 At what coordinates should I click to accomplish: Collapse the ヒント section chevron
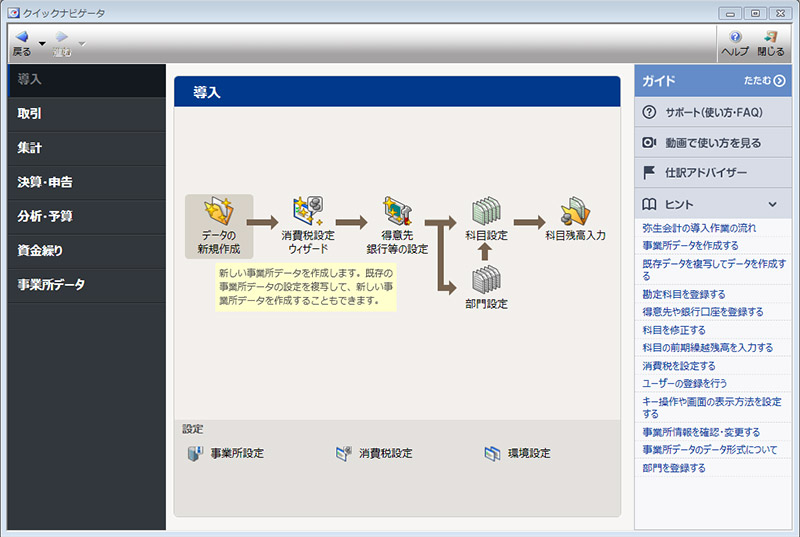772,204
